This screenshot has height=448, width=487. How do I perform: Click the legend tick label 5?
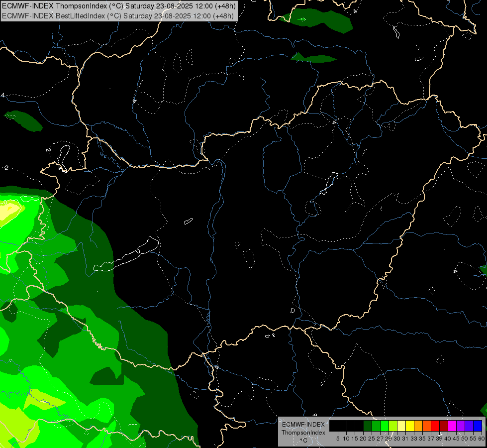point(338,439)
